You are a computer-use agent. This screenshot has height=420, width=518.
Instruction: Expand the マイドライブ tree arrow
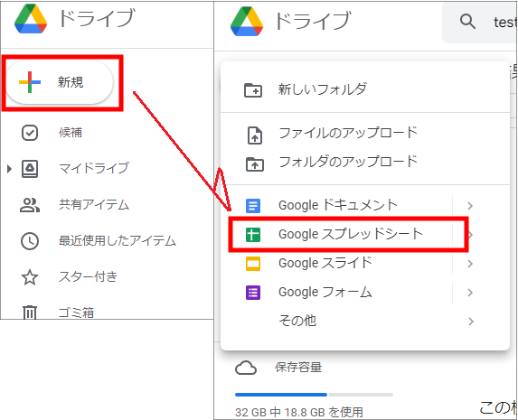click(x=10, y=169)
